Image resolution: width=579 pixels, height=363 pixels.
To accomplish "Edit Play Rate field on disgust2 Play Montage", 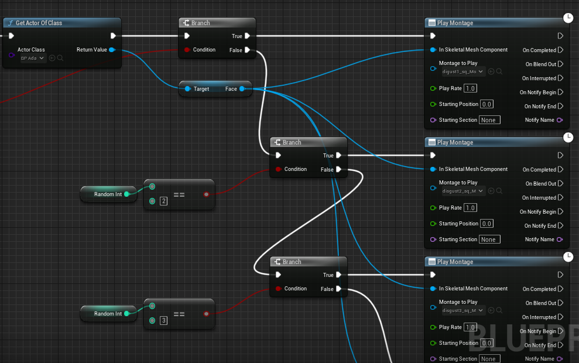I will pos(470,208).
